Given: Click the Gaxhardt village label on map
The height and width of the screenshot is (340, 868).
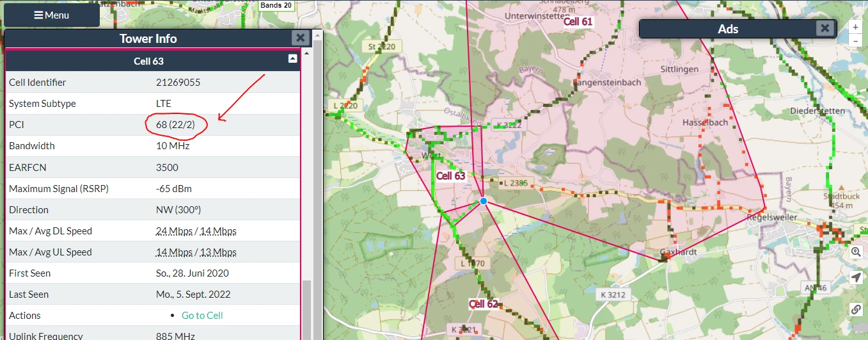Looking at the screenshot, I should [x=677, y=252].
